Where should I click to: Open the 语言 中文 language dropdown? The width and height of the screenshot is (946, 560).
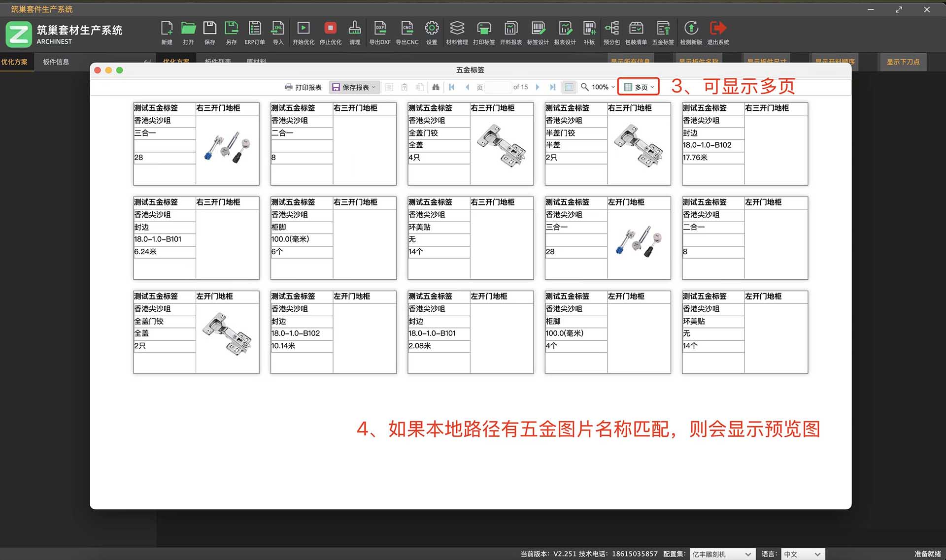point(803,554)
